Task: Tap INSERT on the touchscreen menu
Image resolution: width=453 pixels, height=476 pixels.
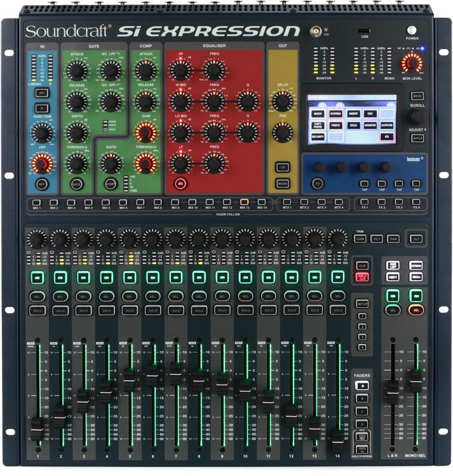Action: pyautogui.click(x=353, y=114)
